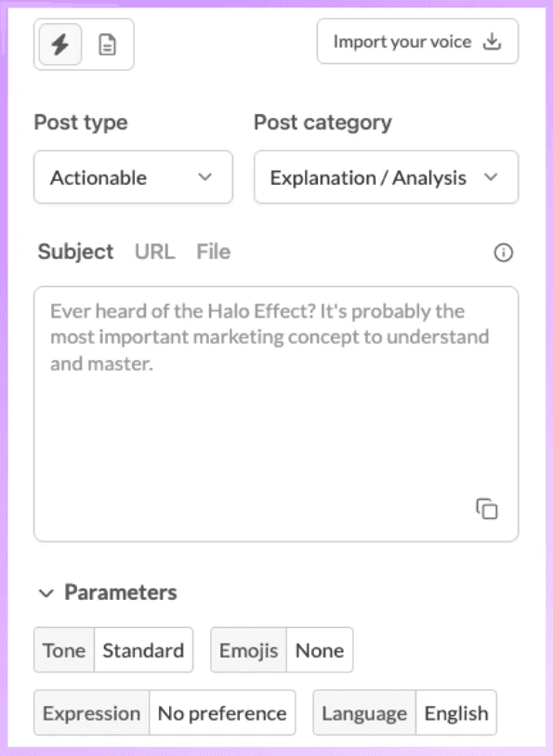Click the copy icon in the subject box

point(486,509)
